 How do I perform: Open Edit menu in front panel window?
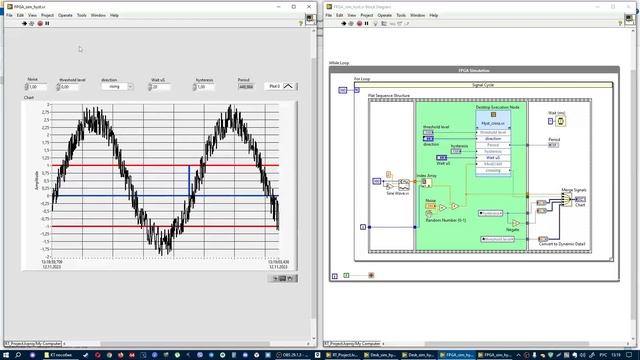pos(20,15)
